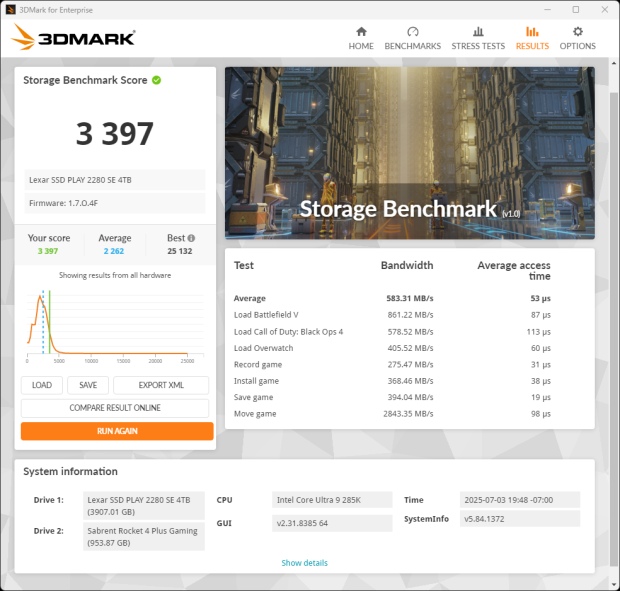Click the System information heading
This screenshot has height=591, width=620.
click(x=70, y=471)
